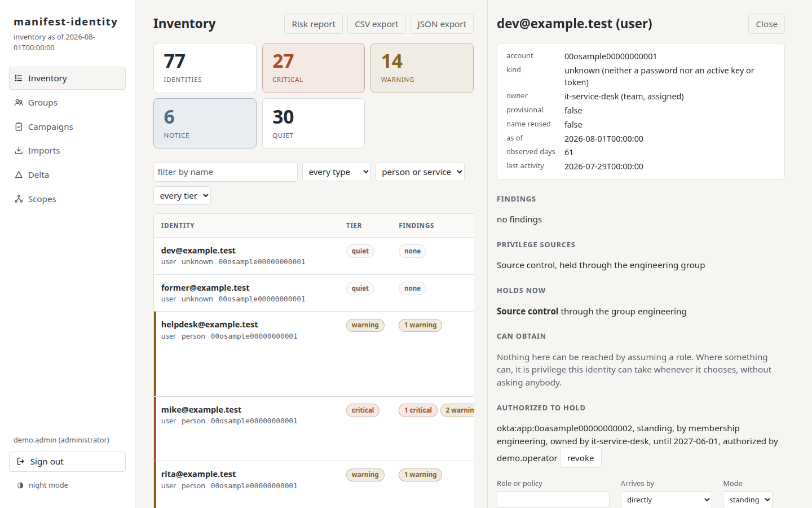Click the Sign out arrow icon
This screenshot has width=812, height=508.
tap(21, 462)
